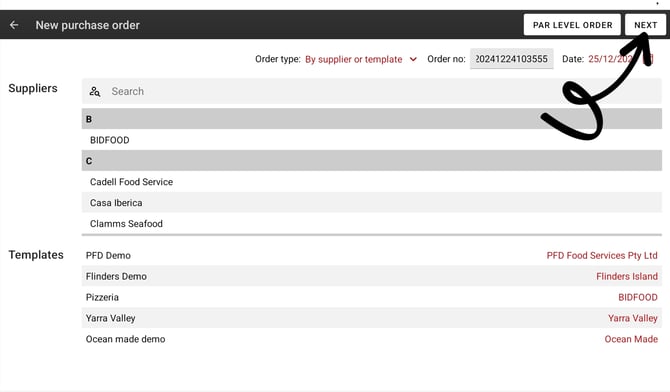Go back with the left arrow icon
Image resolution: width=670 pixels, height=392 pixels.
14,25
